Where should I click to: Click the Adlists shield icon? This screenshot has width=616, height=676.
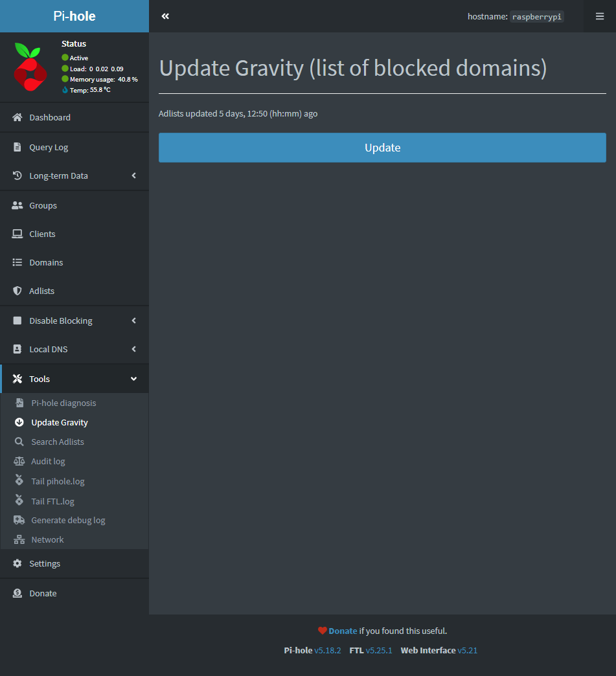point(17,291)
